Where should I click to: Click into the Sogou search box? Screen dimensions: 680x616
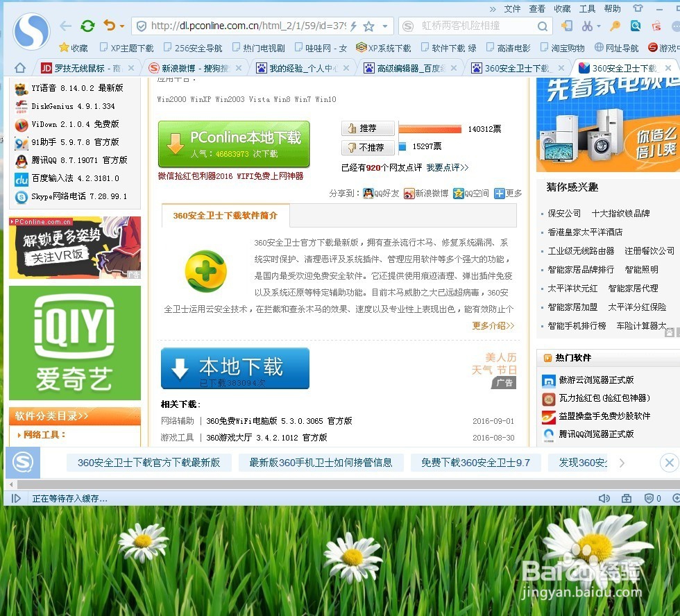click(477, 26)
